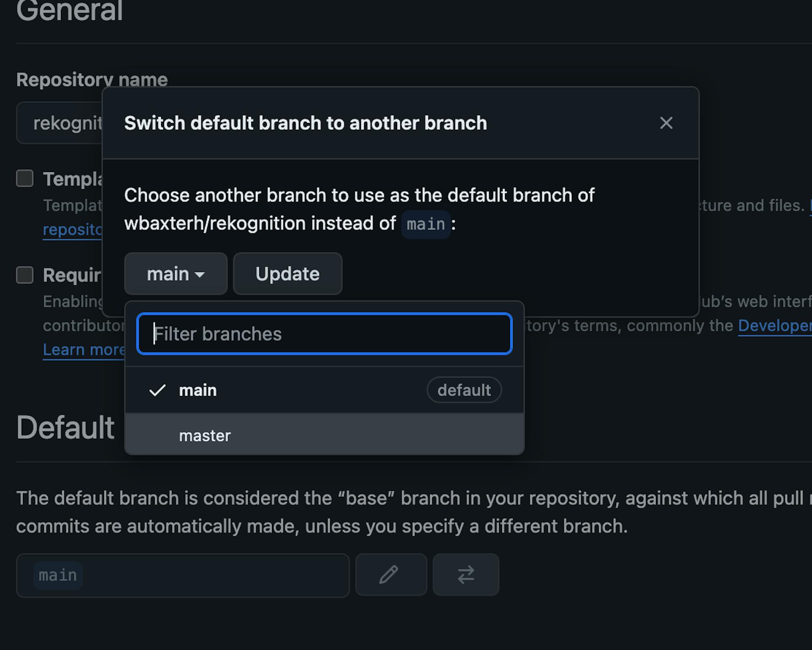Viewport: 812px width, 650px height.
Task: Choose the main branch list entry
Action: tap(198, 390)
